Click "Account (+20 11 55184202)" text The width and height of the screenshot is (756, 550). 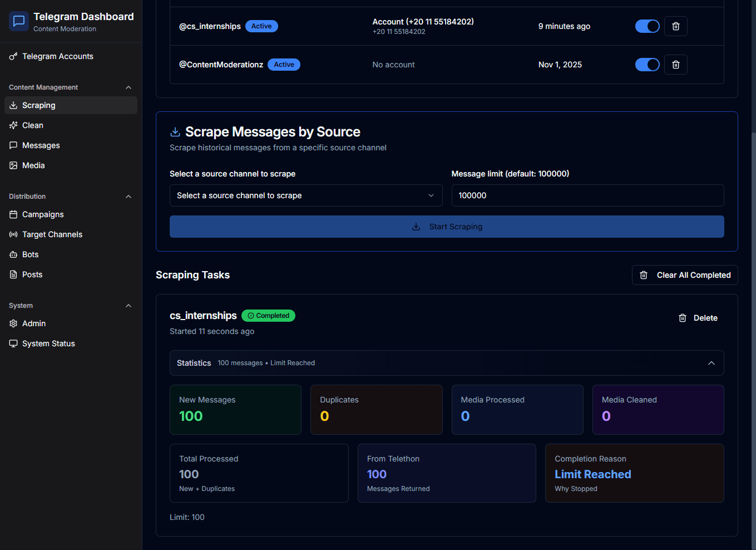pyautogui.click(x=423, y=22)
